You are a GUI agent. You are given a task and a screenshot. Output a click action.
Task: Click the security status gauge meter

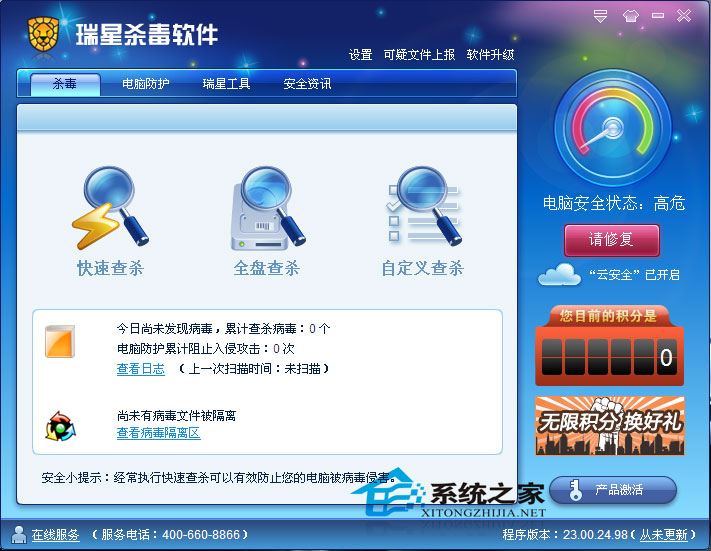coord(613,130)
